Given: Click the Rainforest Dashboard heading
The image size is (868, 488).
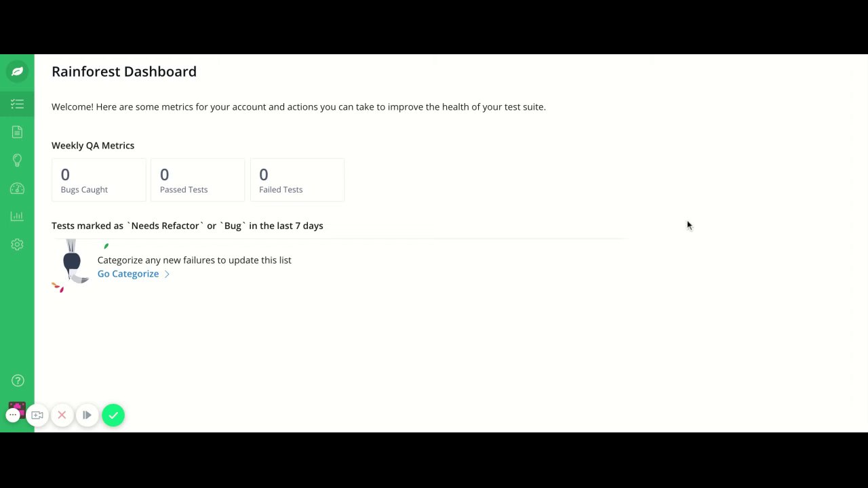Looking at the screenshot, I should 124,72.
